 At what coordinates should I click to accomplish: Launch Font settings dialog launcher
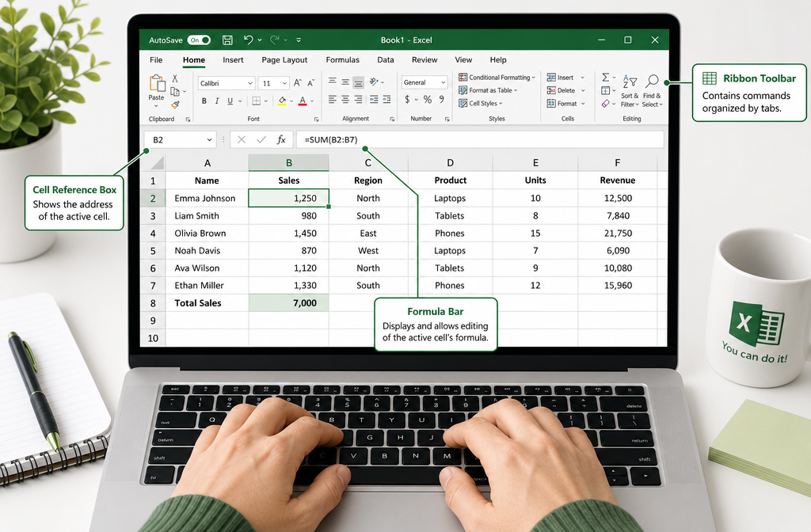coord(316,120)
